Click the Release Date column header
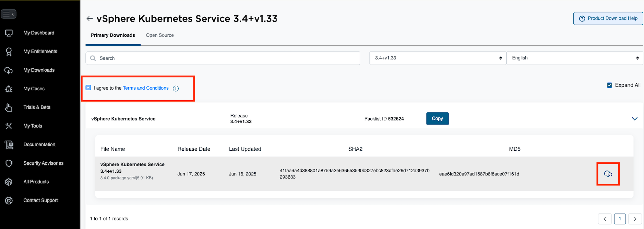644x229 pixels. click(194, 149)
